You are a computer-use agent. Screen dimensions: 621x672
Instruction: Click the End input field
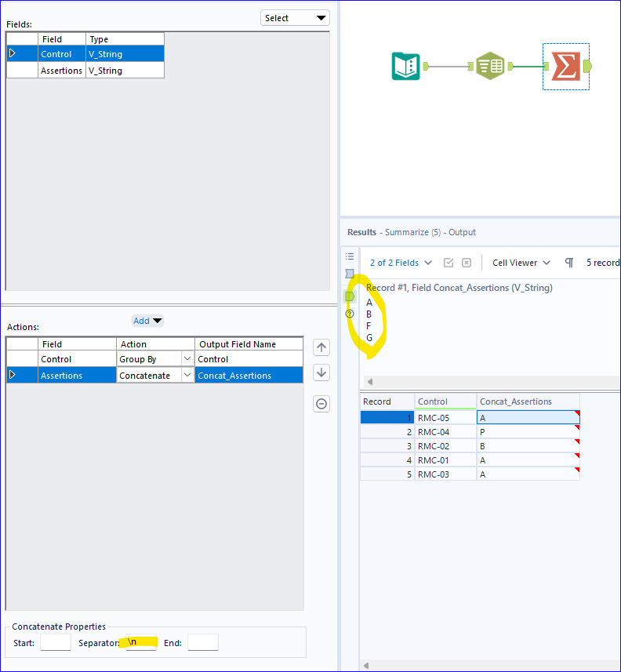pyautogui.click(x=203, y=642)
